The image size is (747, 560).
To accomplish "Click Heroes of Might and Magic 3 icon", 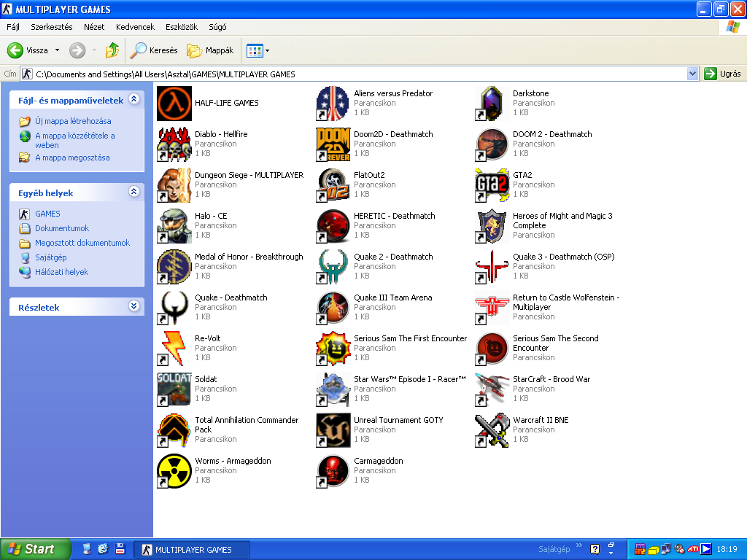I will tap(492, 226).
